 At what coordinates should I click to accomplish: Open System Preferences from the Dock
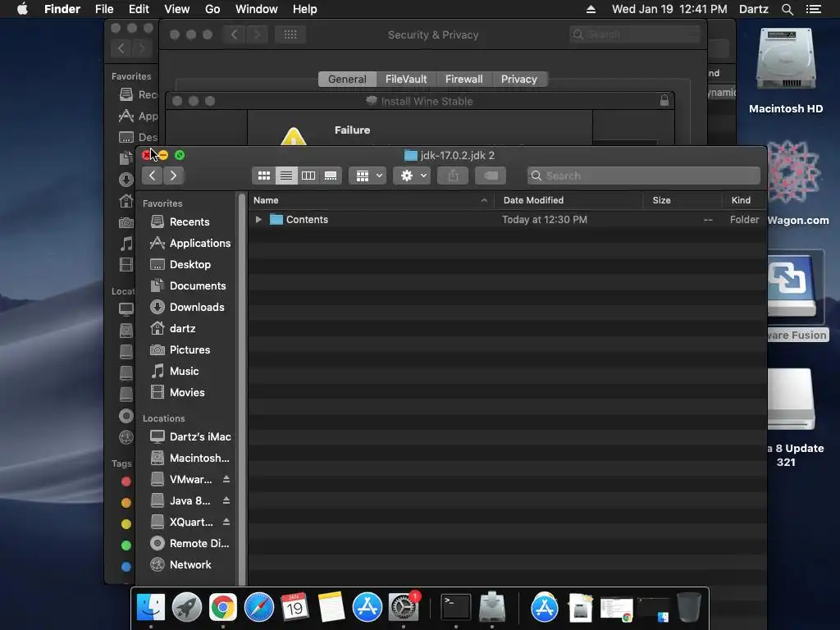404,608
